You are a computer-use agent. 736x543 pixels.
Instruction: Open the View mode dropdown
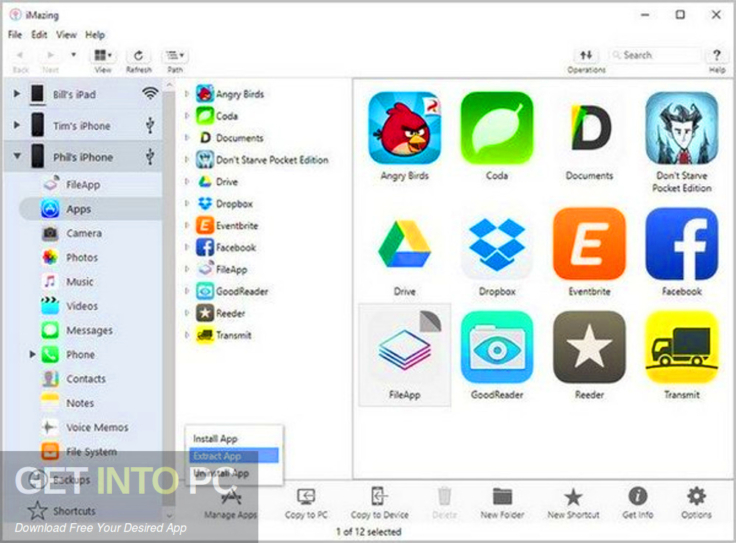pyautogui.click(x=103, y=55)
